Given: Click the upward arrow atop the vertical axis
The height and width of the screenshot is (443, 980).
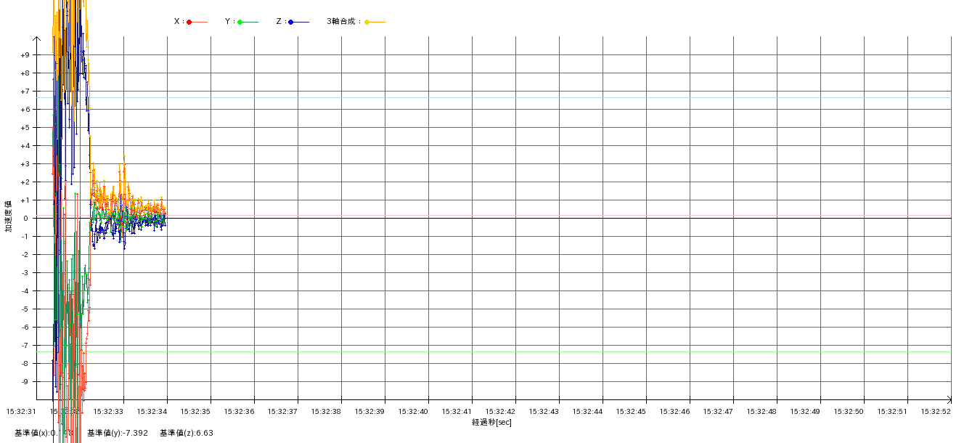Looking at the screenshot, I should coord(36,39).
